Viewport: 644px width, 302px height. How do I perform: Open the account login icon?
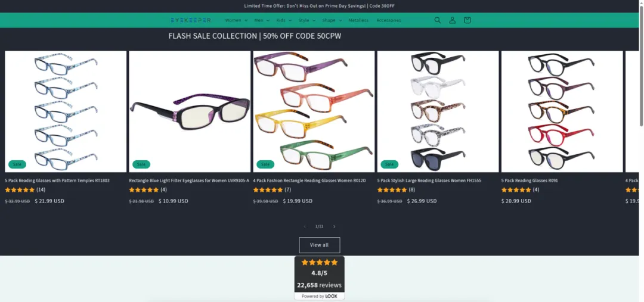click(452, 20)
